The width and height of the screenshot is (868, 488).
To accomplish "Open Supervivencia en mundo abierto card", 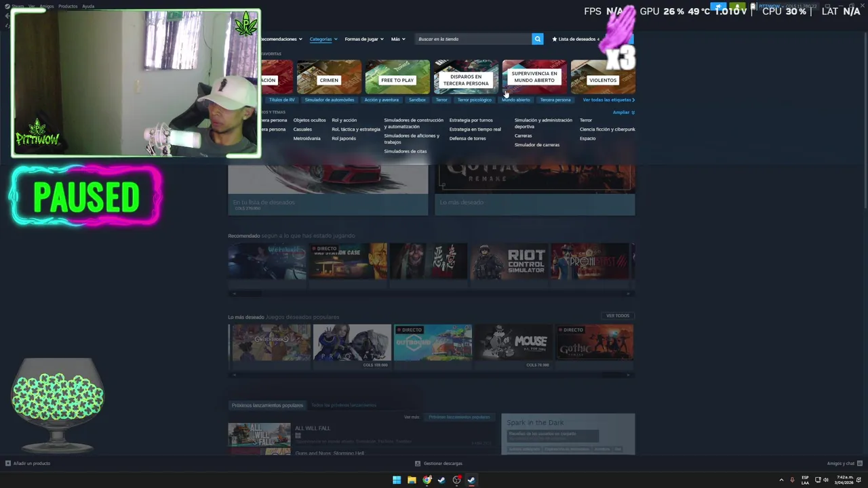I will (534, 77).
